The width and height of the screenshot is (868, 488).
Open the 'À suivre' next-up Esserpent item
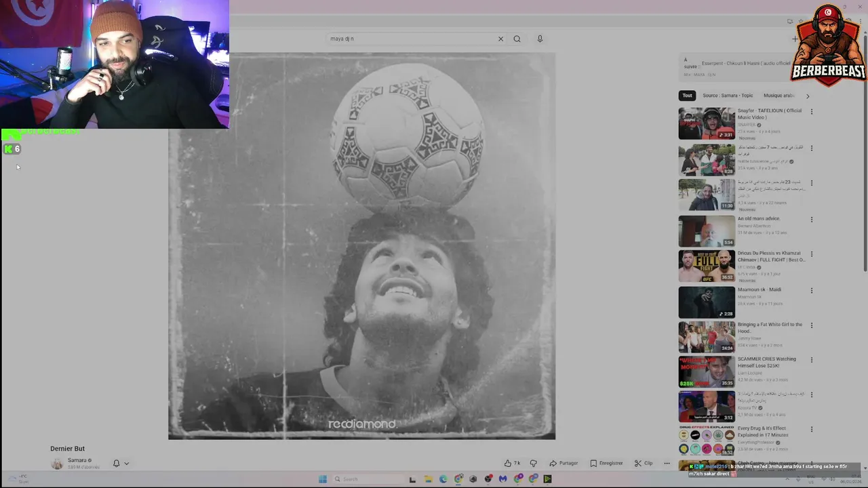[746, 66]
